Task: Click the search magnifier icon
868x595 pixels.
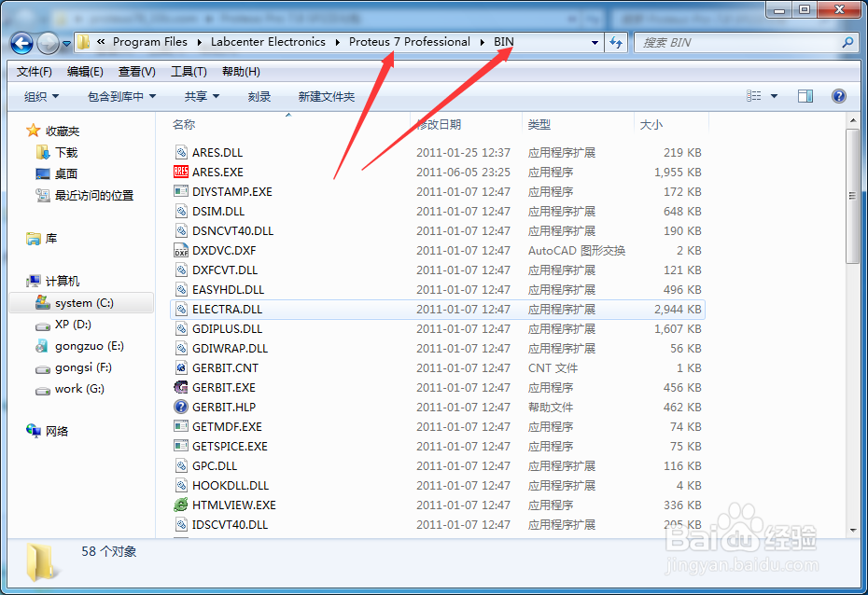Action: (847, 42)
